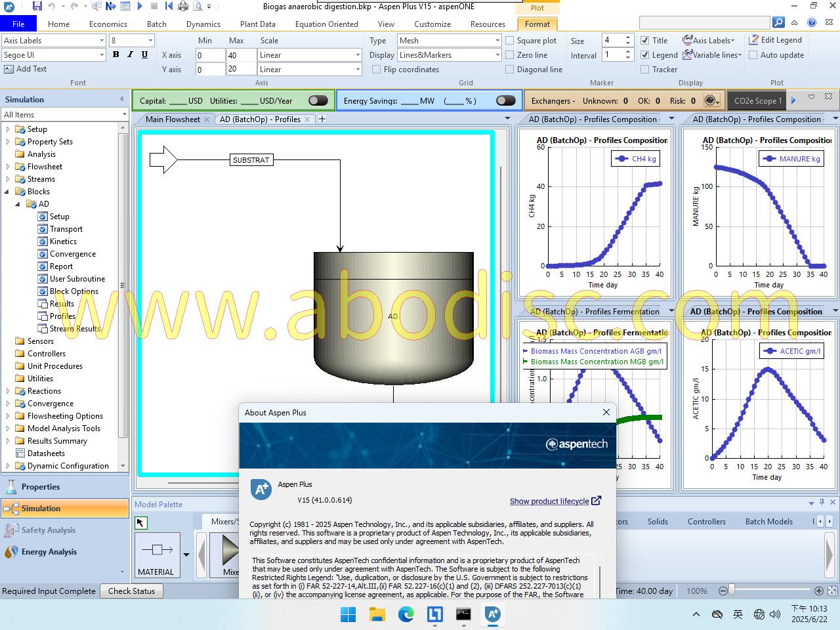The height and width of the screenshot is (630, 840).
Task: Enable the Tracker checkbox
Action: (645, 70)
